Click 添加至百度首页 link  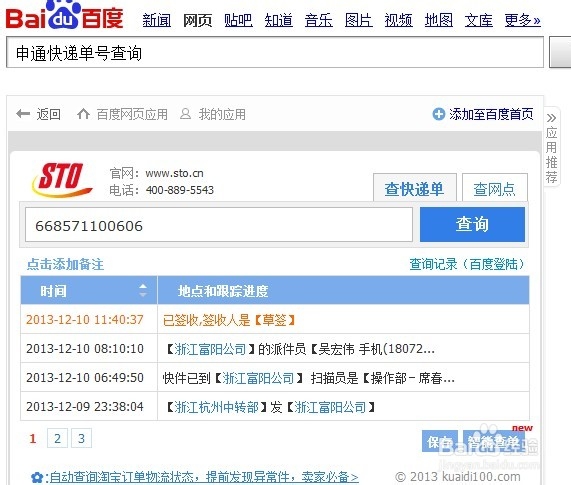click(491, 114)
